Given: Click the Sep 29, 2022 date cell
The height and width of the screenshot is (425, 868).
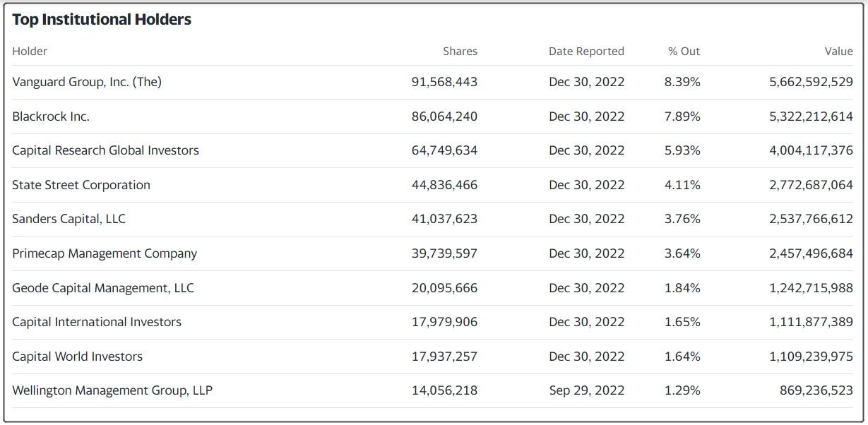Looking at the screenshot, I should [586, 390].
